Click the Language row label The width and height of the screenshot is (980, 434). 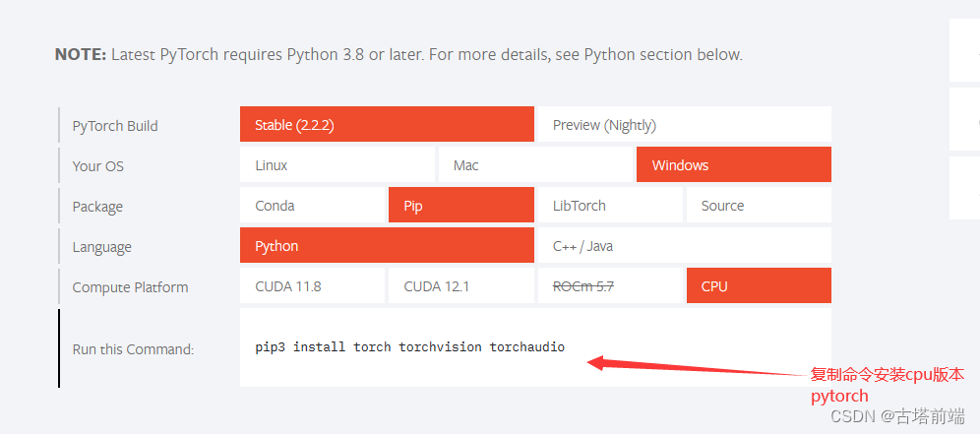click(102, 247)
